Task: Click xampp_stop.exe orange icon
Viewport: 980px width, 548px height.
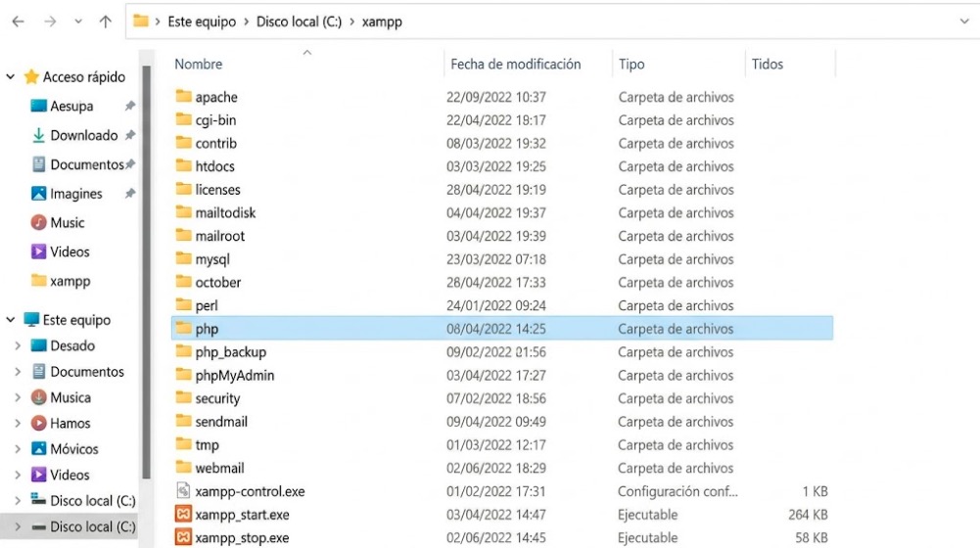Action: 183,537
